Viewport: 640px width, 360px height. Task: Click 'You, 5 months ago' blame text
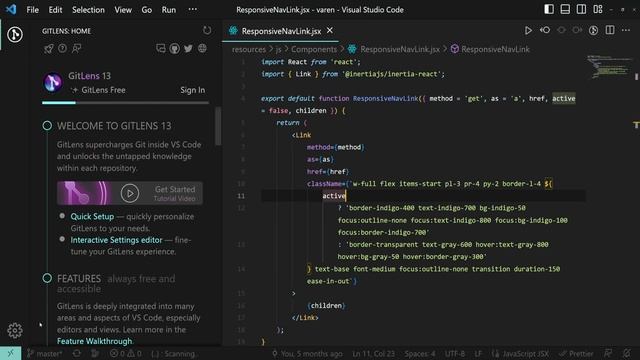pos(307,353)
